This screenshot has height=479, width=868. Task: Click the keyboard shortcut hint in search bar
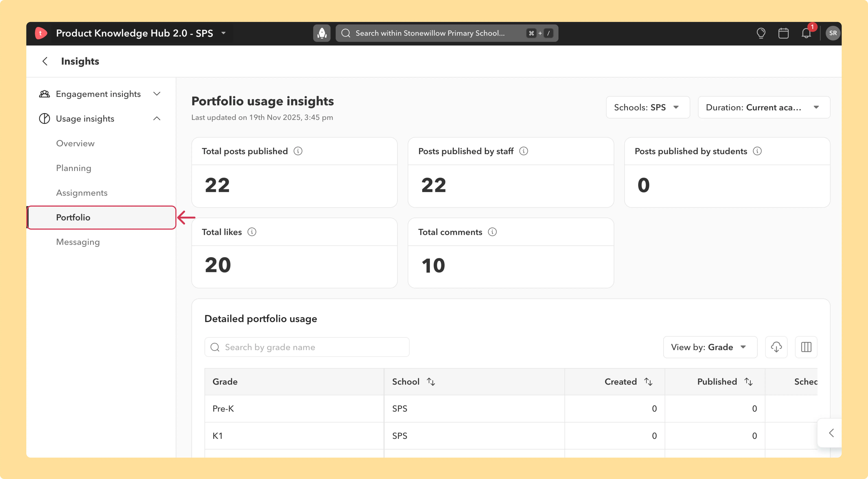pos(540,33)
